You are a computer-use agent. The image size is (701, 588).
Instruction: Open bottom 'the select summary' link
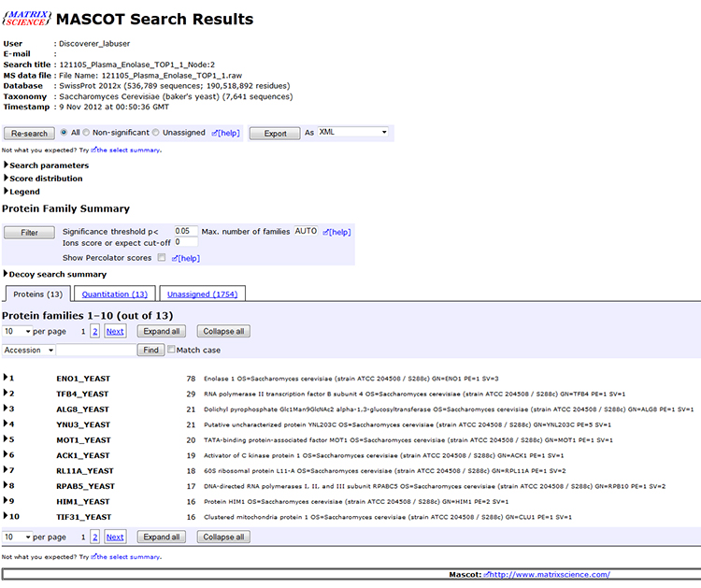tap(125, 557)
